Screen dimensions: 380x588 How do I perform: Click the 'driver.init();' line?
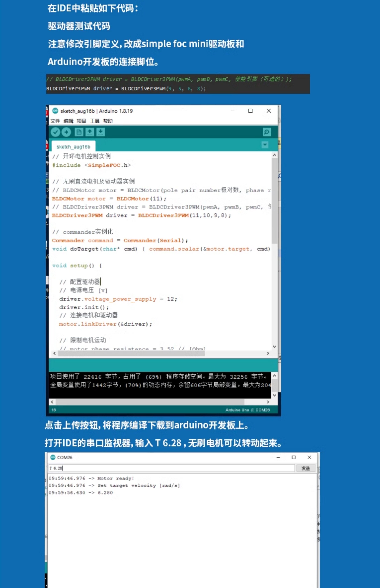(84, 307)
